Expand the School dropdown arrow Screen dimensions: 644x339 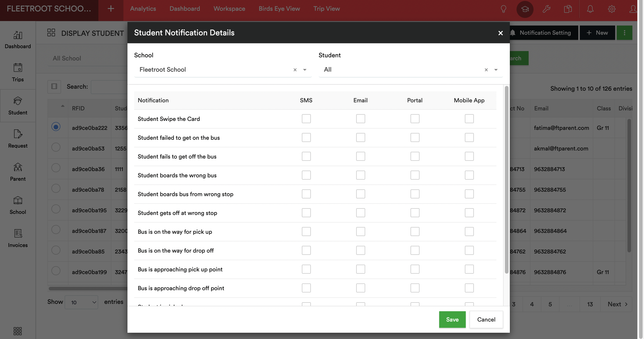click(x=305, y=70)
